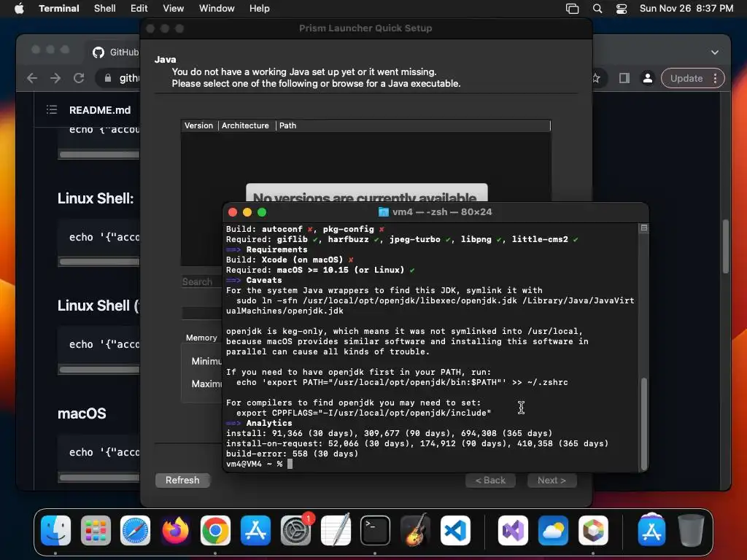Select the GitHub browser tab
Screen dimensions: 747x560
point(116,52)
